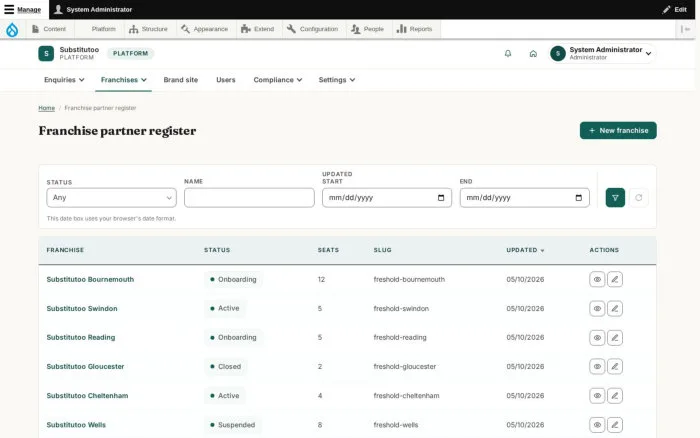The width and height of the screenshot is (700, 438).
Task: View Substitutoo Gloucester with eye icon
Action: tap(597, 367)
